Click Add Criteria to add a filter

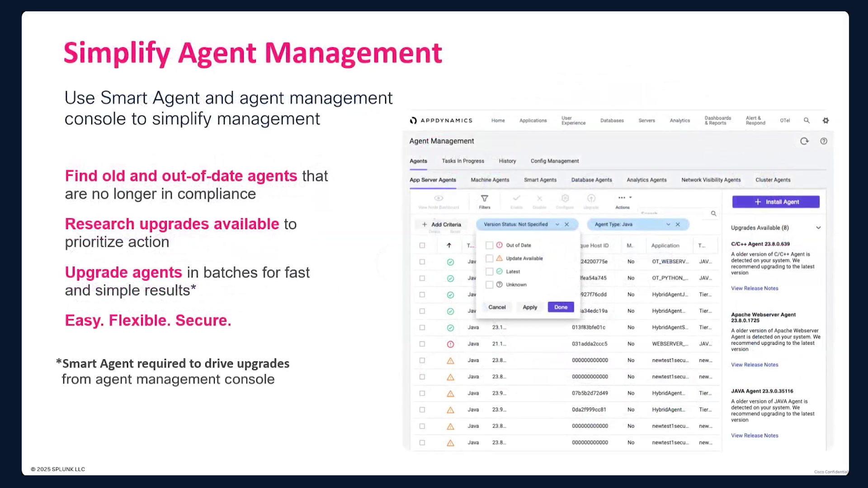tap(441, 225)
